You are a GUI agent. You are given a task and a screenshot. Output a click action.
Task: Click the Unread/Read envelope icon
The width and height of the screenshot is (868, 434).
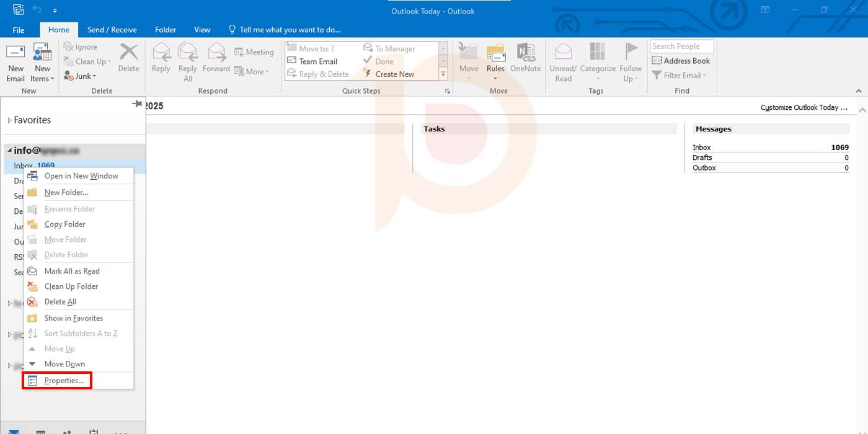[x=563, y=53]
